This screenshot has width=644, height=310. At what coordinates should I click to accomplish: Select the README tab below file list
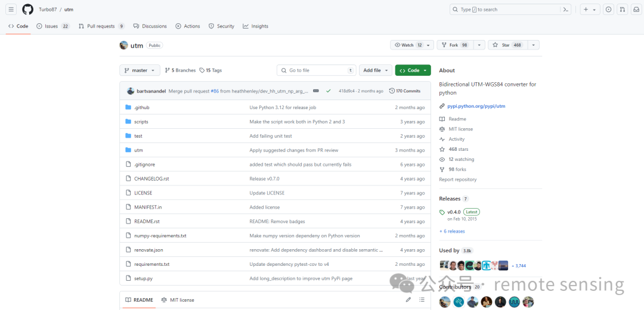(x=139, y=300)
